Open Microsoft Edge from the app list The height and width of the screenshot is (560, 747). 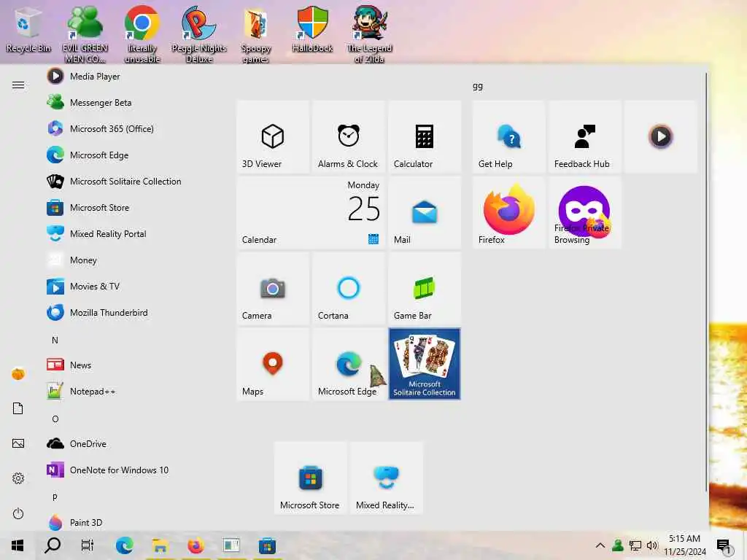click(x=133, y=155)
